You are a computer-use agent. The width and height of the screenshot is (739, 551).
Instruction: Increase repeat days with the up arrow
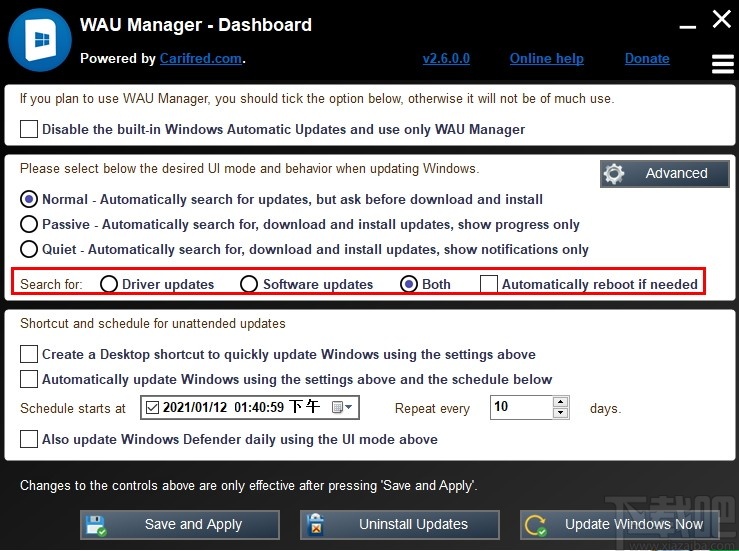[x=561, y=402]
